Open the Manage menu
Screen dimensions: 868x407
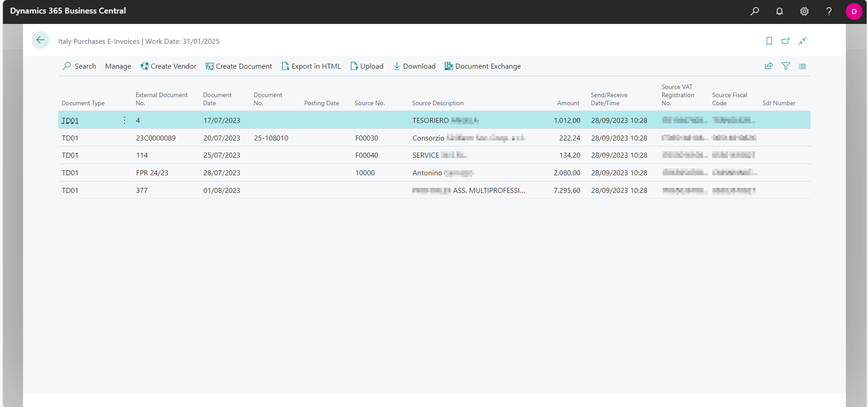118,66
